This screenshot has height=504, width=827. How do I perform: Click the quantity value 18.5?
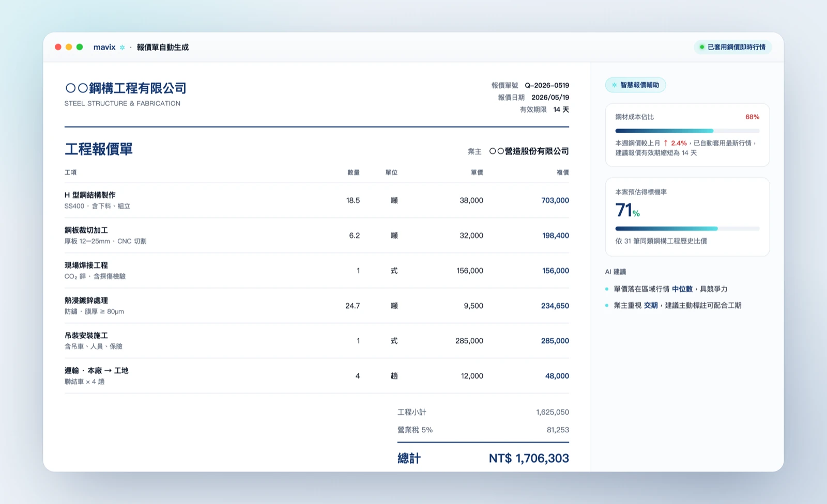coord(353,200)
